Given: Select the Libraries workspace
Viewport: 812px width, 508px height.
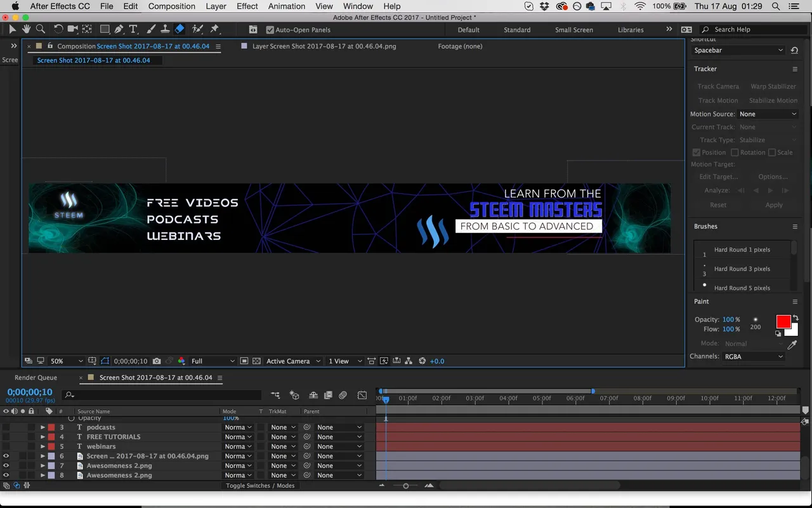Looking at the screenshot, I should click(631, 30).
